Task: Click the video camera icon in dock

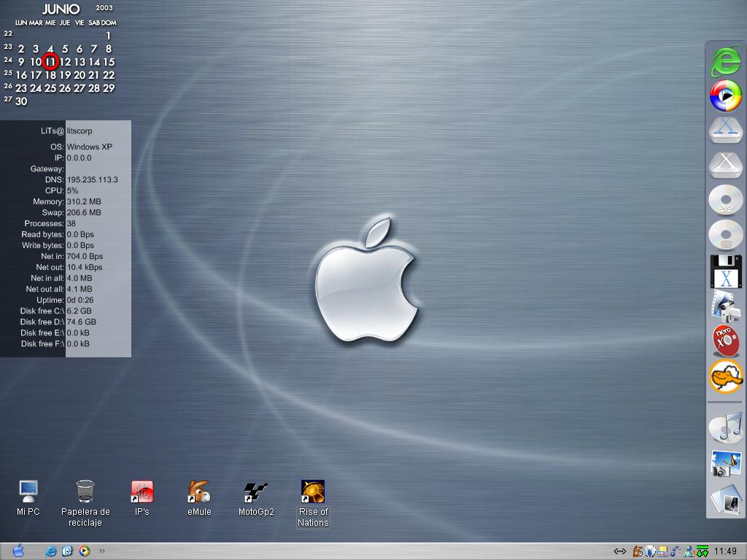Action: coord(725,307)
